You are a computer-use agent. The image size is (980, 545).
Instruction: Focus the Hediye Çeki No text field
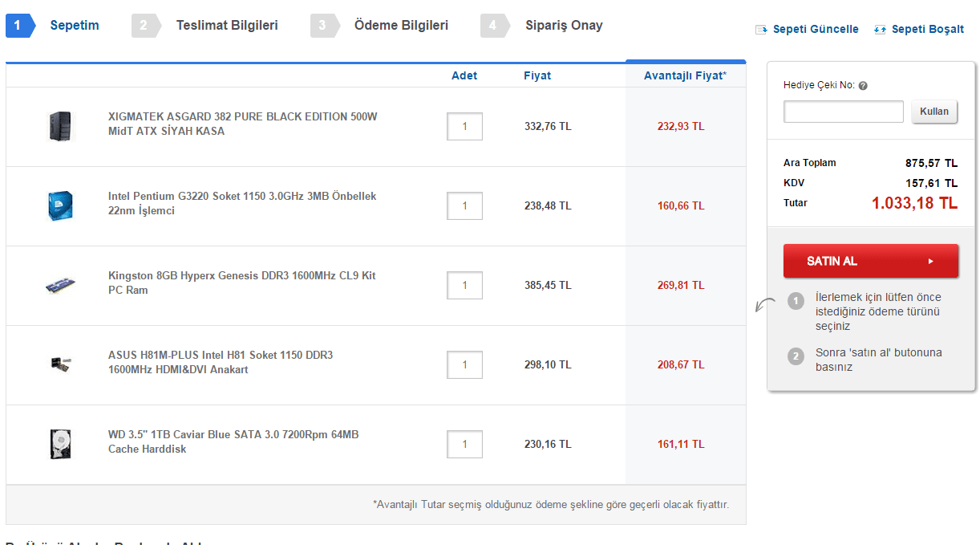(x=844, y=112)
